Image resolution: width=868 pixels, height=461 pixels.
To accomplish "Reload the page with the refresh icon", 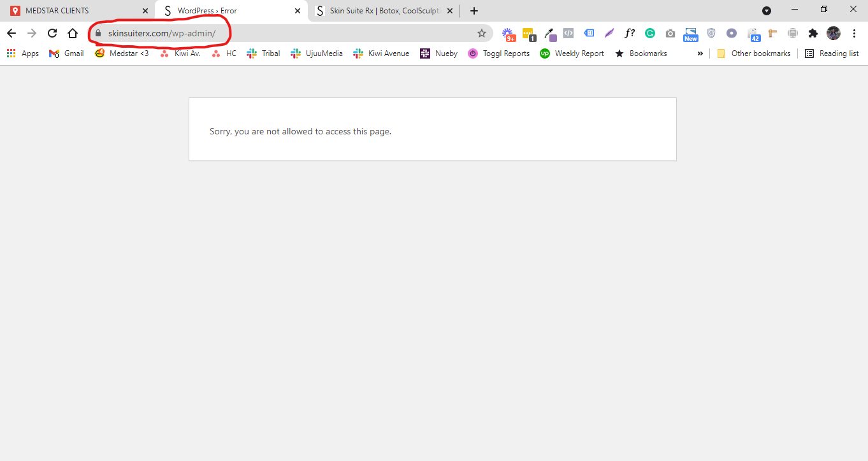I will (52, 33).
